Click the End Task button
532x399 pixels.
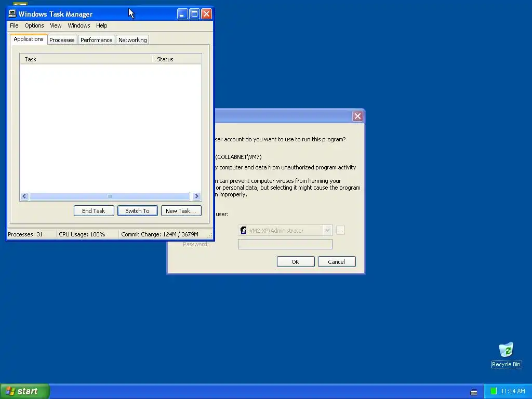pyautogui.click(x=94, y=211)
